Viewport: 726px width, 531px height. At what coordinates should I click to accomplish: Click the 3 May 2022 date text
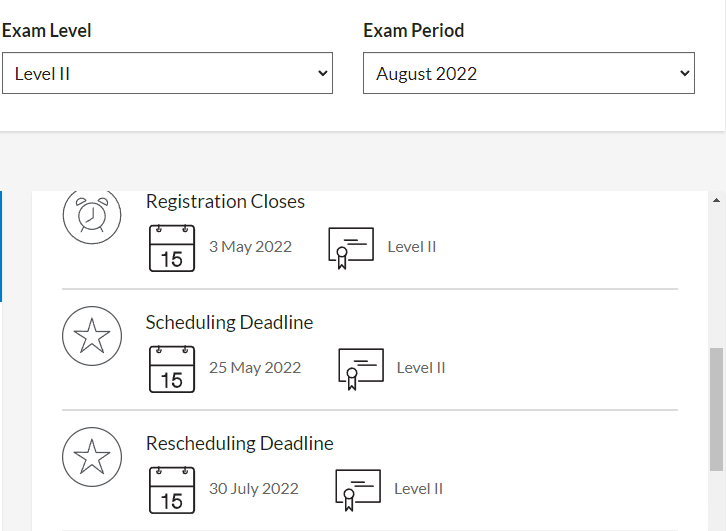[250, 247]
